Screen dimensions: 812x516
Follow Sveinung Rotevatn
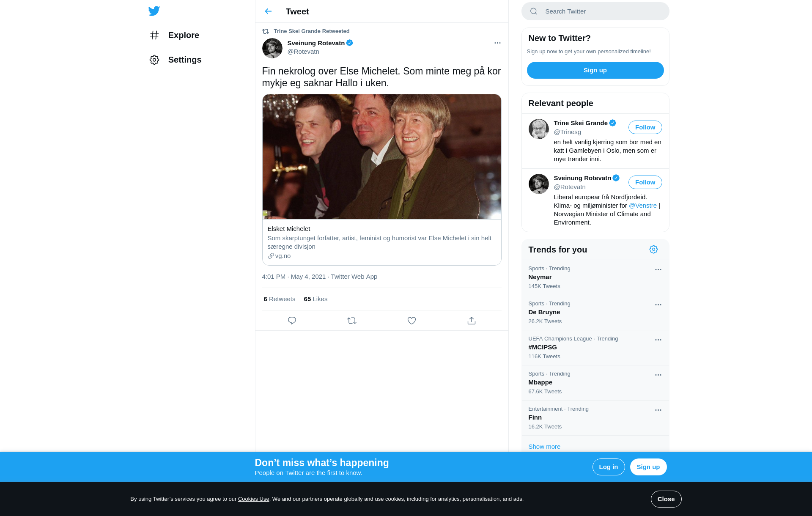pos(645,182)
